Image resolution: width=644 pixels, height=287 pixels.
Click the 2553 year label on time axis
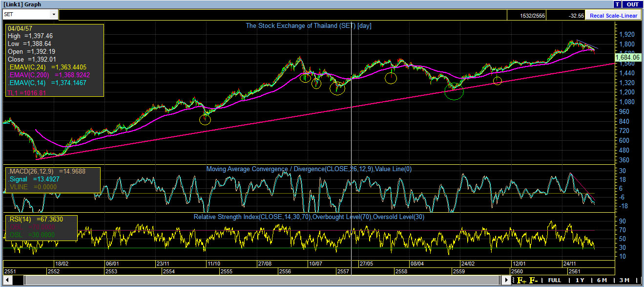coord(111,271)
